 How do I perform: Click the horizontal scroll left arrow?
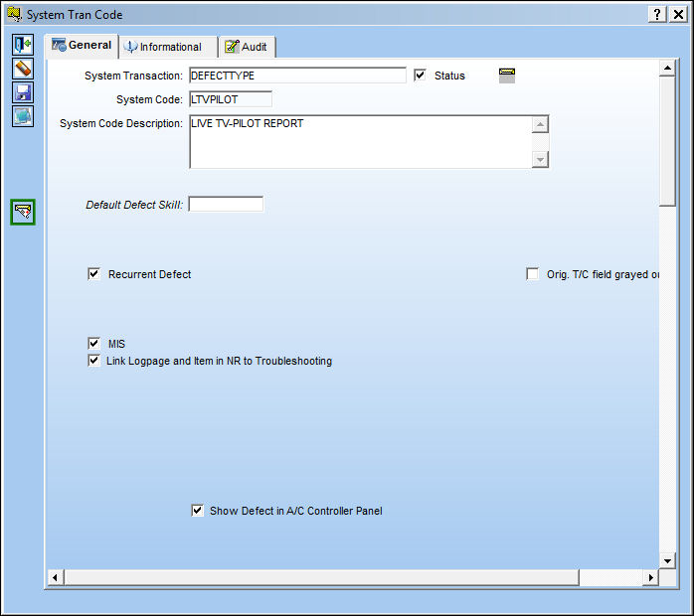(x=55, y=577)
